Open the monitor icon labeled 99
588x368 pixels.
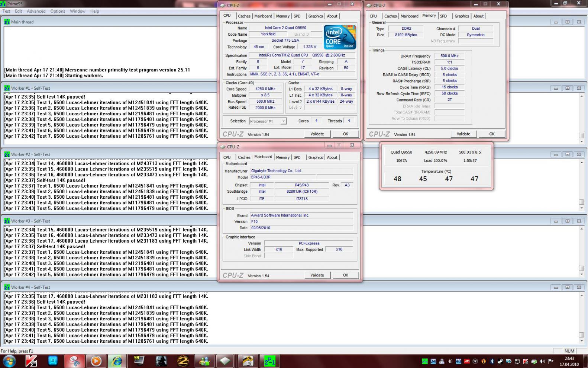coord(139,361)
